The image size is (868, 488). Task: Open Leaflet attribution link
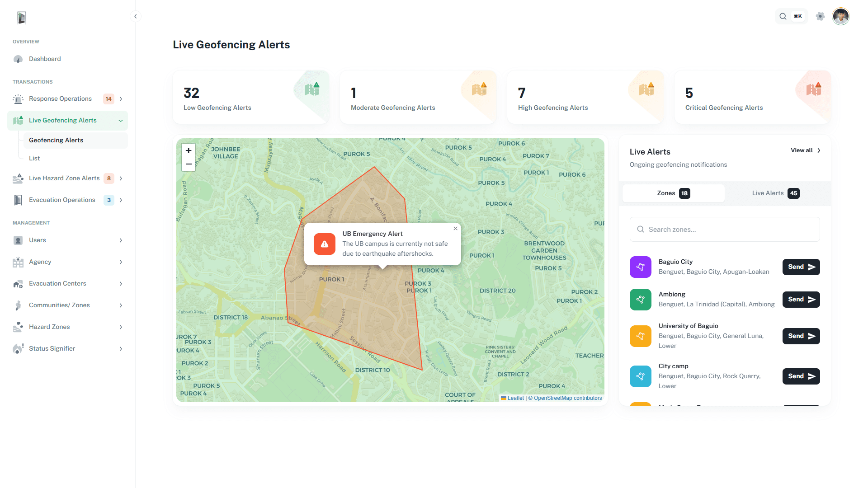512,398
